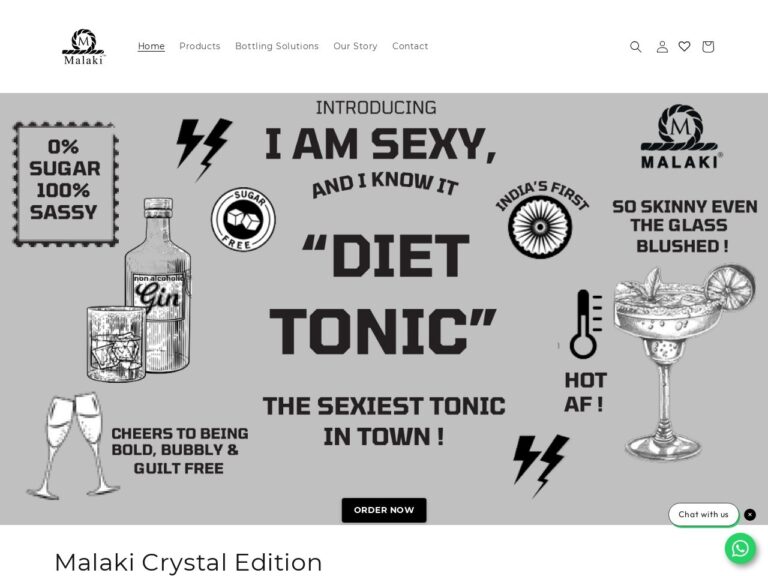The image size is (768, 576).
Task: Launch the green WhatsApp chat icon
Action: (740, 548)
